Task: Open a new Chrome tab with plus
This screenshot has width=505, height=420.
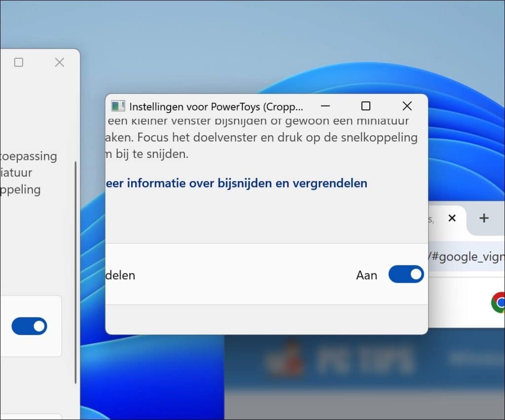Action: pyautogui.click(x=484, y=218)
